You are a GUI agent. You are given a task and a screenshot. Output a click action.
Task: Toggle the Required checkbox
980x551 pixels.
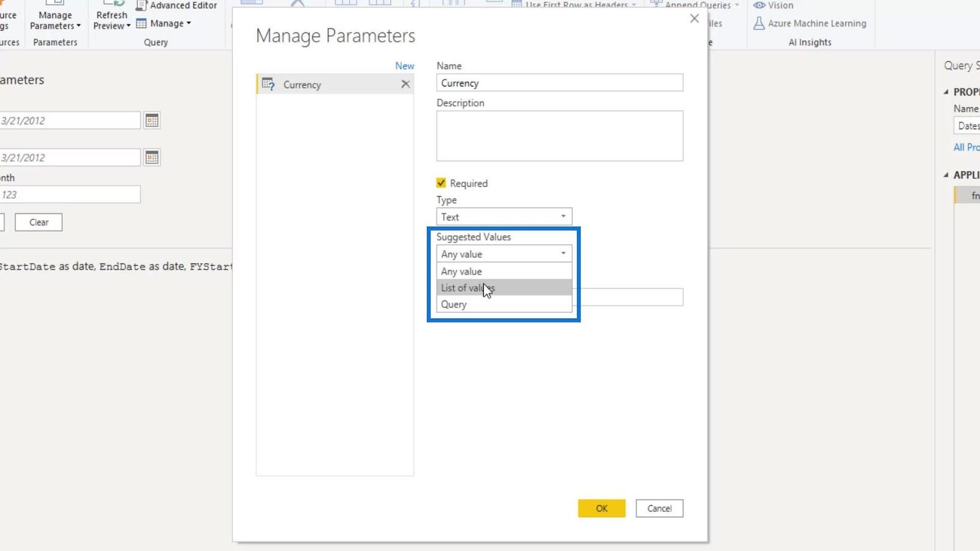(441, 183)
